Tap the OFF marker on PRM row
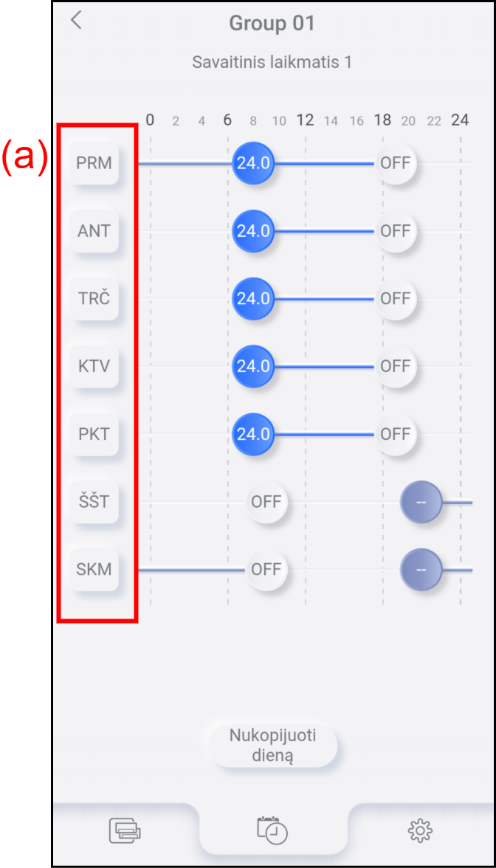Screen dimensions: 496x868 click(x=395, y=163)
